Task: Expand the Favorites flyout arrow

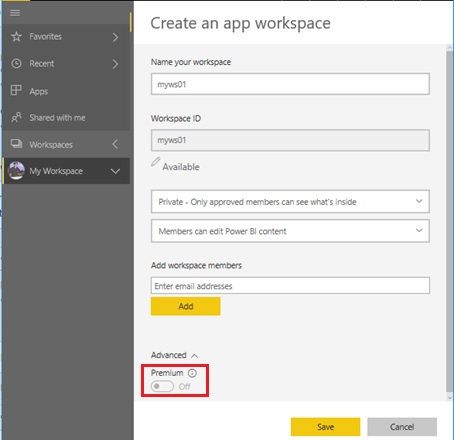Action: click(115, 37)
